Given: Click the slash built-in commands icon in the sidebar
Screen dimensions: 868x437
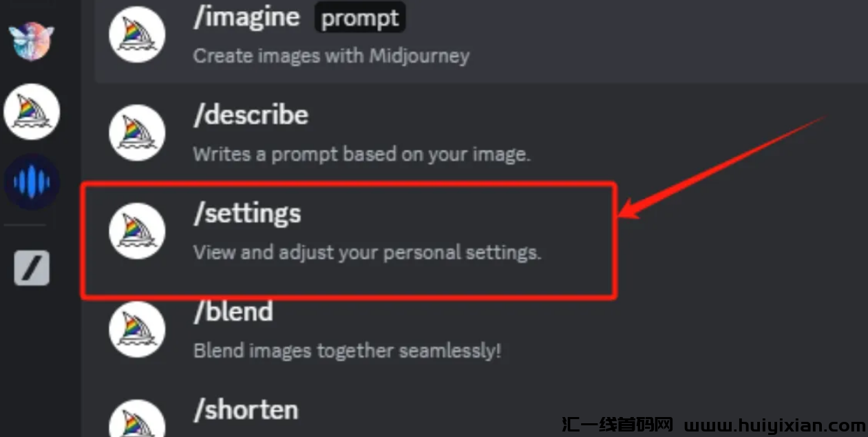Looking at the screenshot, I should (x=32, y=267).
